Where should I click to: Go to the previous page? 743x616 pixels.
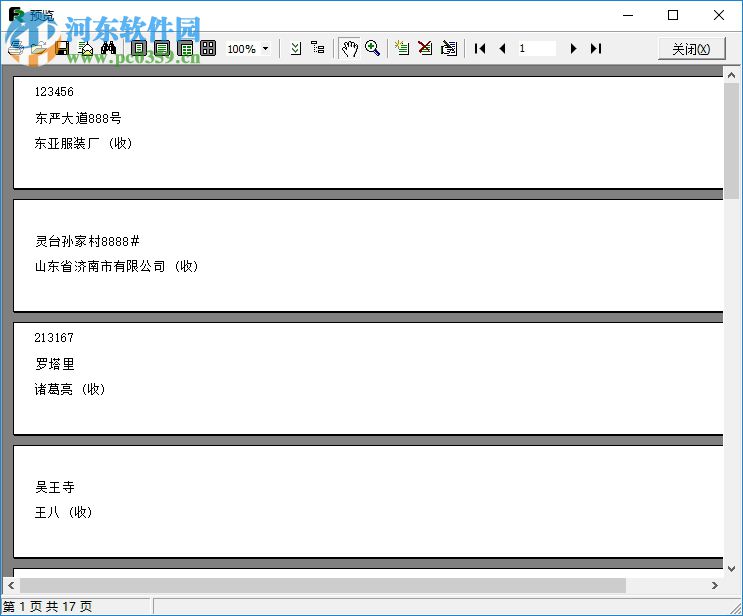(503, 48)
